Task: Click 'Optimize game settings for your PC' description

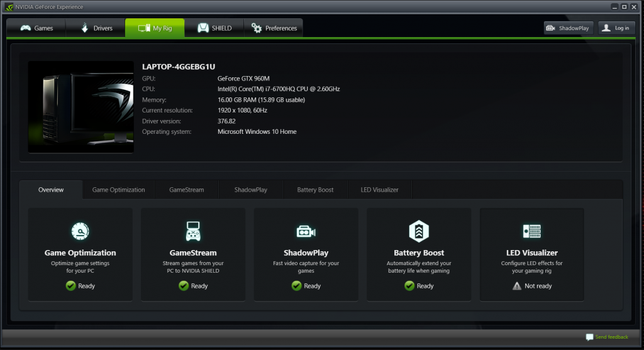Action: coord(80,266)
